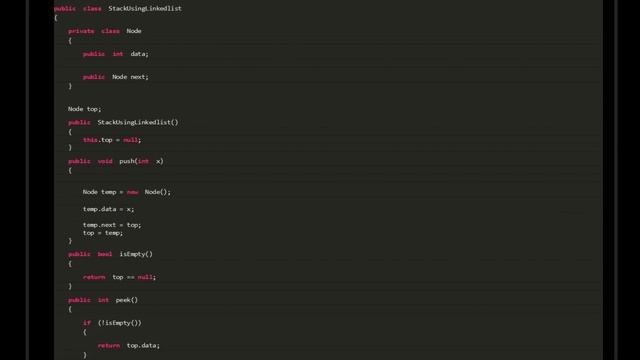The height and width of the screenshot is (360, 640).
Task: Click the 'public int data;' line
Action: 116,54
